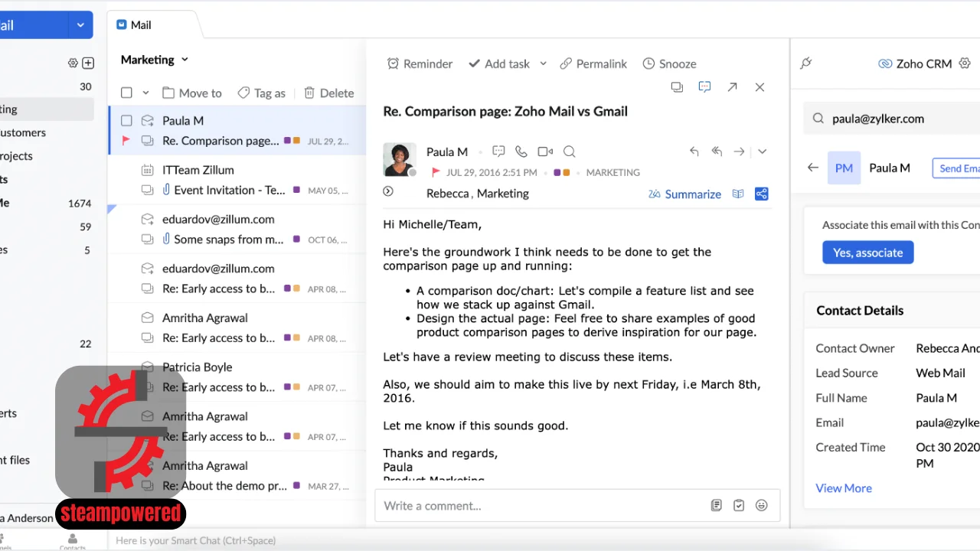Click the stacked windows icon above subject

click(x=677, y=87)
